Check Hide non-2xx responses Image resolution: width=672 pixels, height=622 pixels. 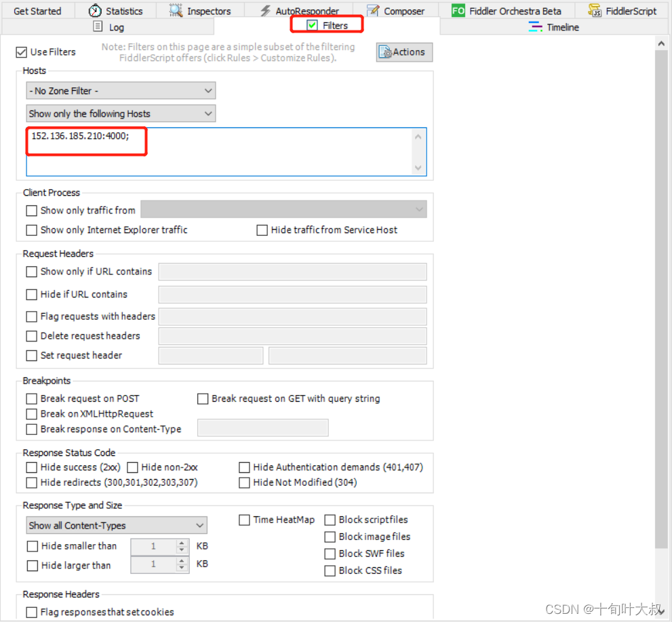pyautogui.click(x=132, y=468)
